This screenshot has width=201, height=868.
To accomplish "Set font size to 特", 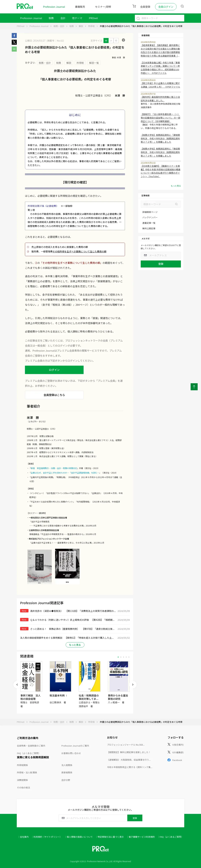I will 116,40.
